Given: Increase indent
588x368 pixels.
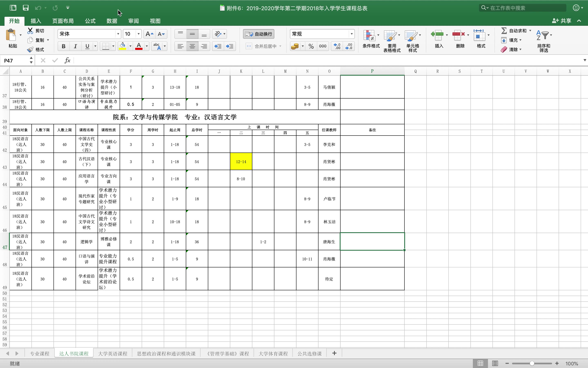Looking at the screenshot, I should click(230, 46).
